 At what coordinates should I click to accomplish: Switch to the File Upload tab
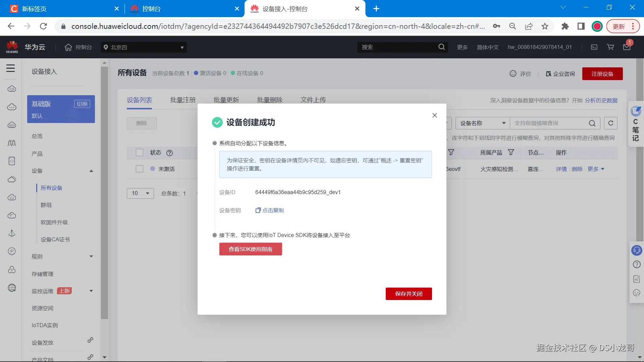[x=313, y=100]
